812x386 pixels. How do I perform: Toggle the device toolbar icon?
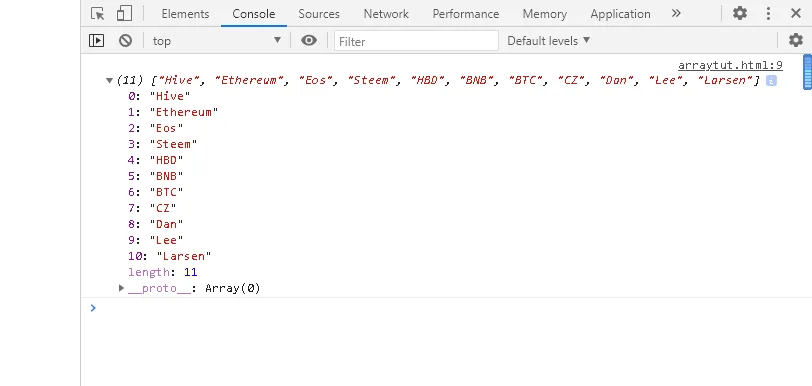(x=124, y=13)
